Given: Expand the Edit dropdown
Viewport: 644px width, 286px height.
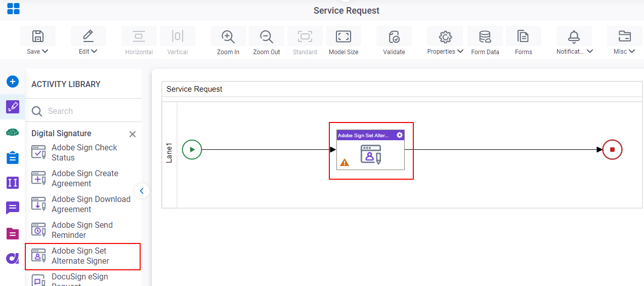Looking at the screenshot, I should coord(94,51).
